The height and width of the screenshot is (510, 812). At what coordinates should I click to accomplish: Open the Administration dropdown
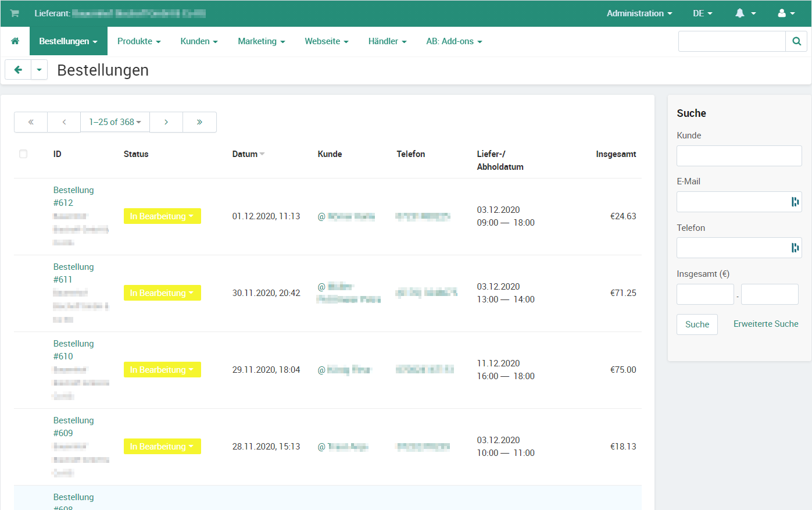point(639,13)
